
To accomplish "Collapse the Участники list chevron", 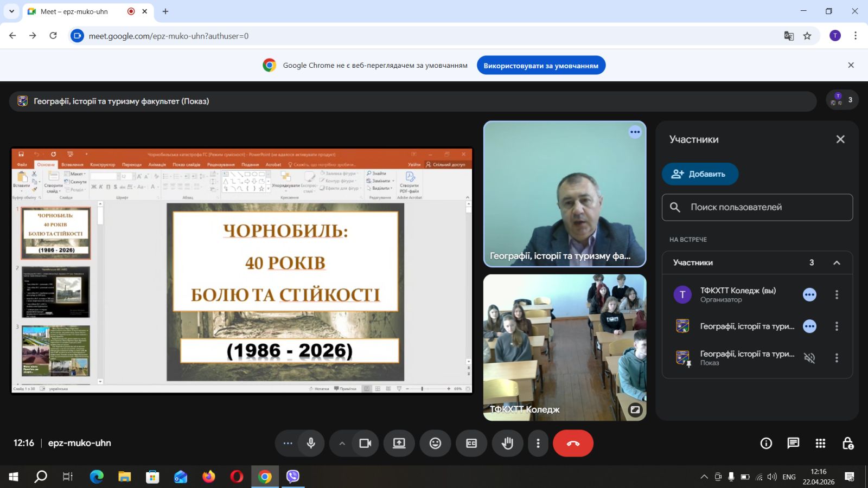I will pyautogui.click(x=835, y=262).
